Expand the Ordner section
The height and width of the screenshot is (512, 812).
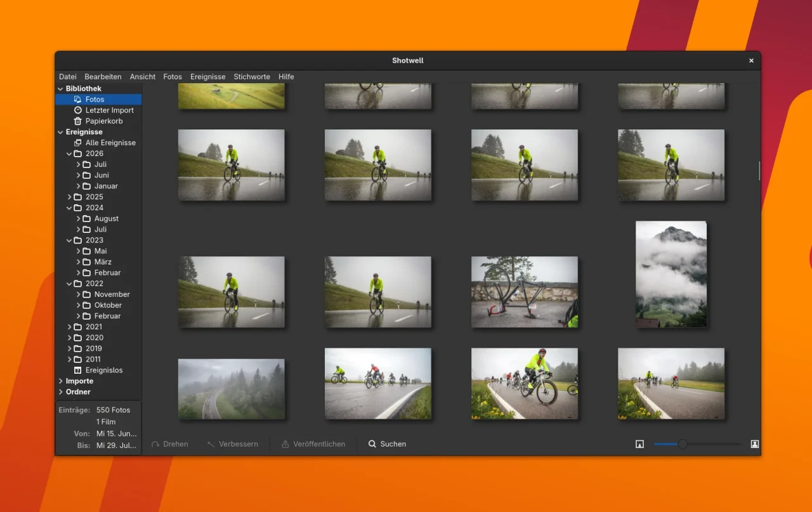(60, 392)
